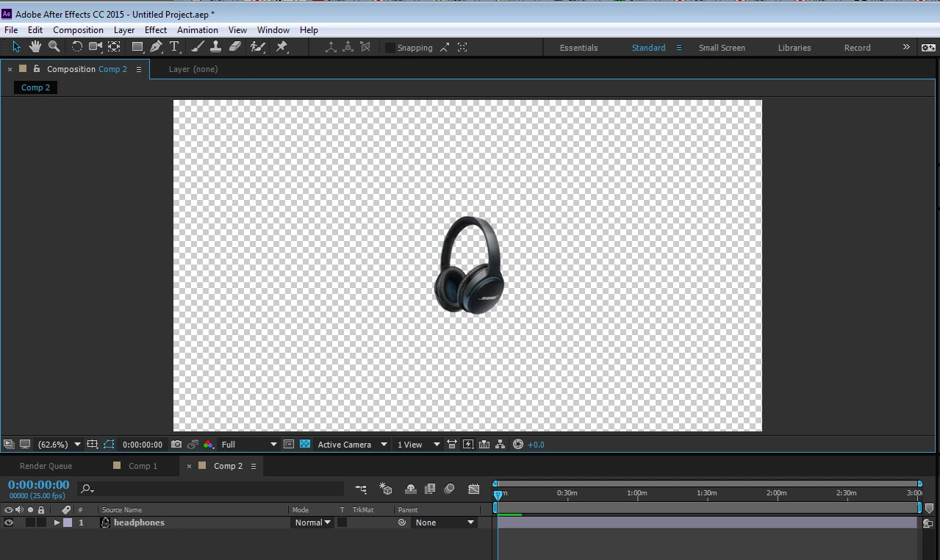Image resolution: width=940 pixels, height=560 pixels.
Task: Select the Horizontal Type tool
Action: [175, 46]
